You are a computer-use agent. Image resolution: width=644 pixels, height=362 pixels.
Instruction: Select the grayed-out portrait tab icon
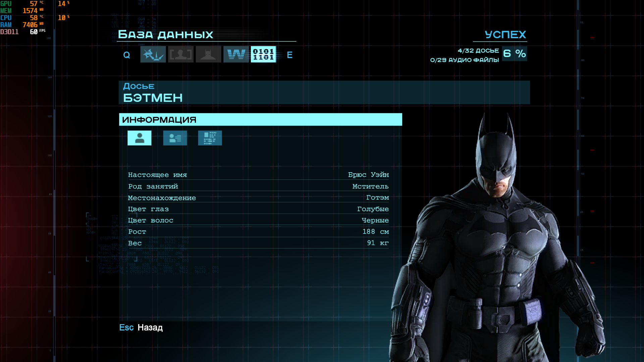(x=180, y=54)
